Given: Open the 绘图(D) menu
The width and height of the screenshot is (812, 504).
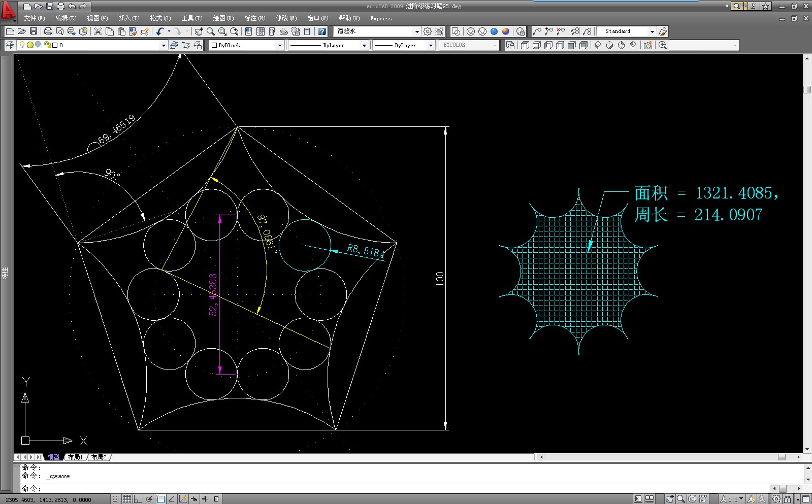Looking at the screenshot, I should click(x=223, y=18).
